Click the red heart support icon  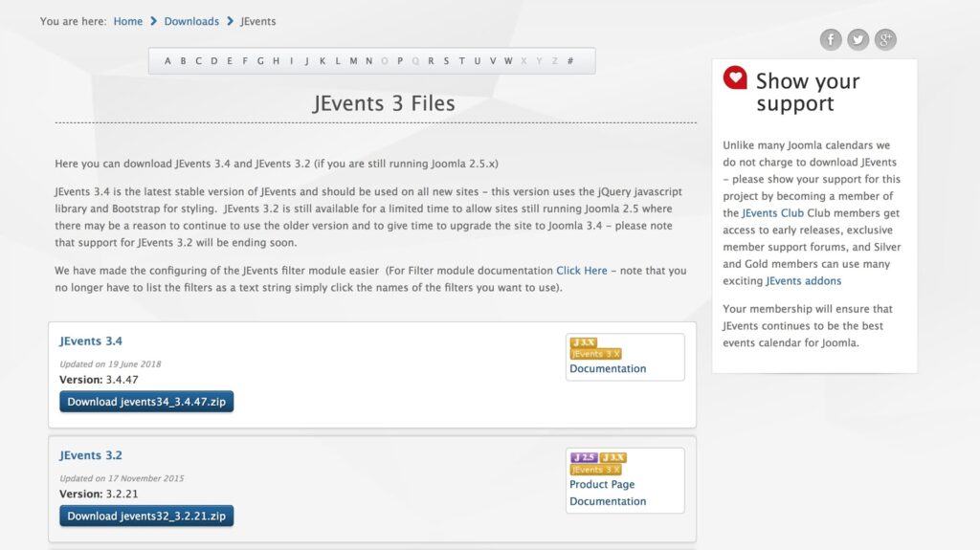(735, 78)
